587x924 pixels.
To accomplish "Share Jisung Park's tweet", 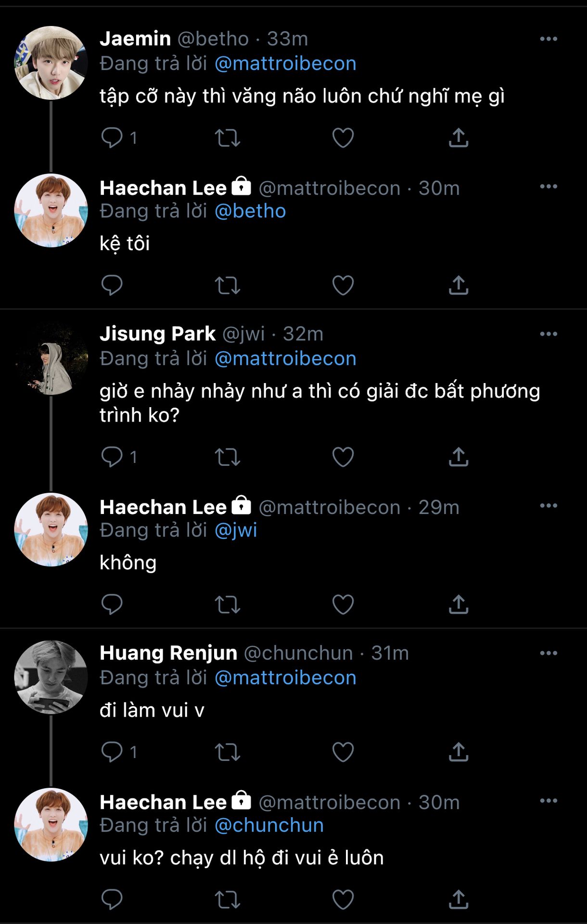I will (x=459, y=457).
